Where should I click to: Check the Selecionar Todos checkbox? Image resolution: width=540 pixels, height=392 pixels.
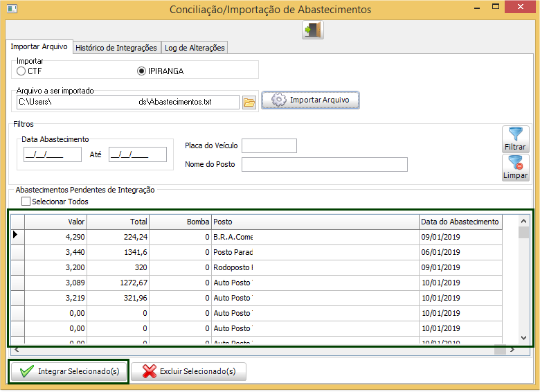tap(26, 202)
